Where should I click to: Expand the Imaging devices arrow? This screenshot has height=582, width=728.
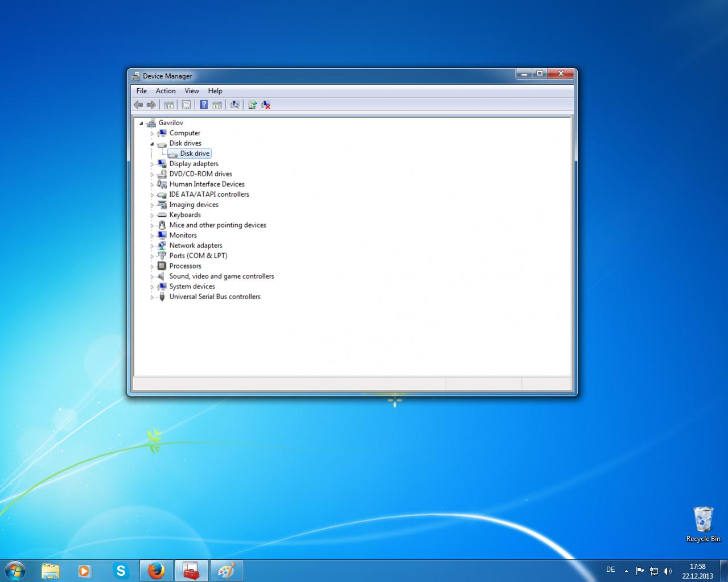click(152, 205)
